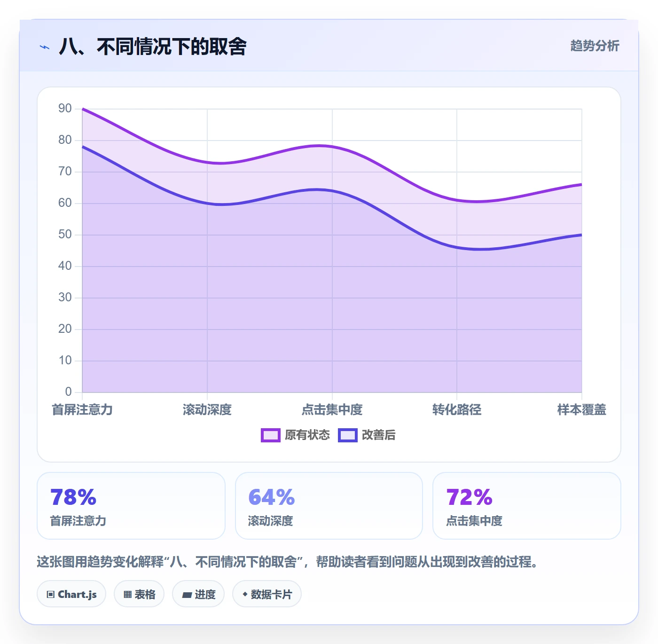The height and width of the screenshot is (644, 658).
Task: Click the 转化路径 x-axis label
Action: (x=457, y=410)
